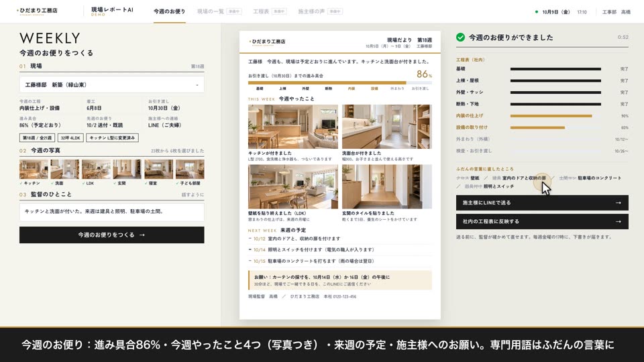This screenshot has height=362, width=644.
Task: Toggle the 洗面 photo checkmark
Action: coord(52,184)
